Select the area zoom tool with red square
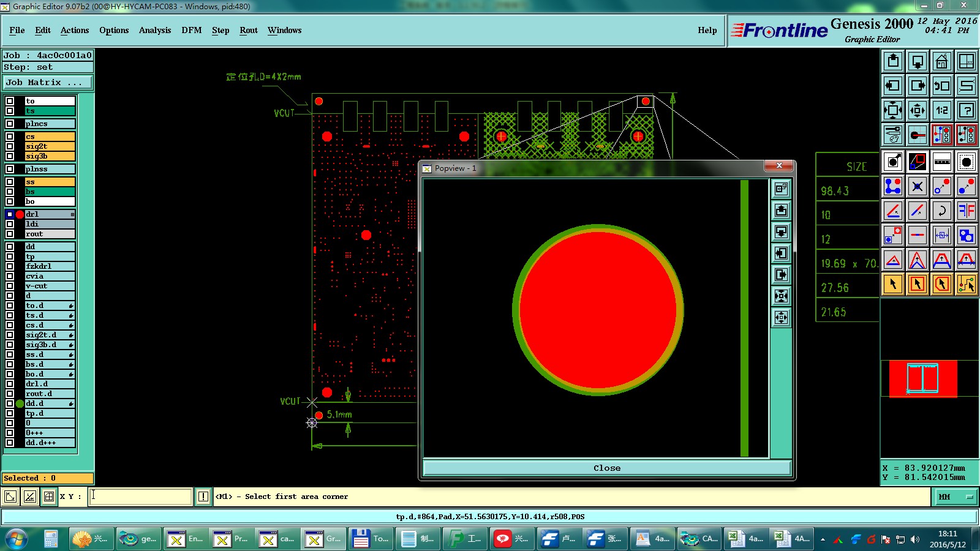The width and height of the screenshot is (980, 551). (x=918, y=162)
